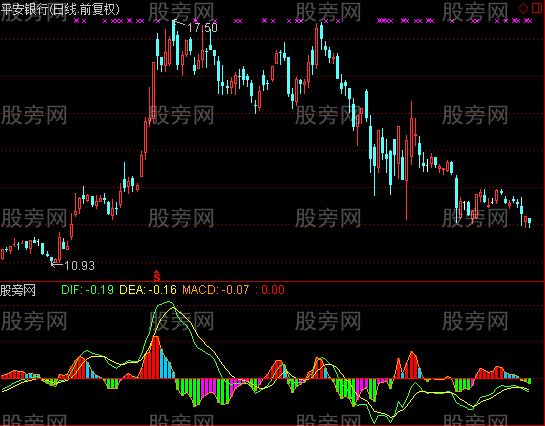Click the 17.50 high price label
The image size is (545, 426).
pyautogui.click(x=203, y=27)
